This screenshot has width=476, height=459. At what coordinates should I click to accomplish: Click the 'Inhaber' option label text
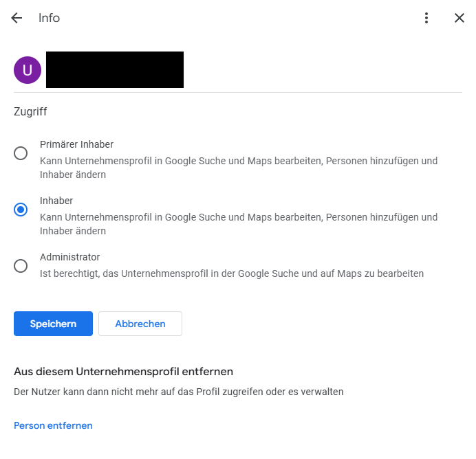(56, 201)
